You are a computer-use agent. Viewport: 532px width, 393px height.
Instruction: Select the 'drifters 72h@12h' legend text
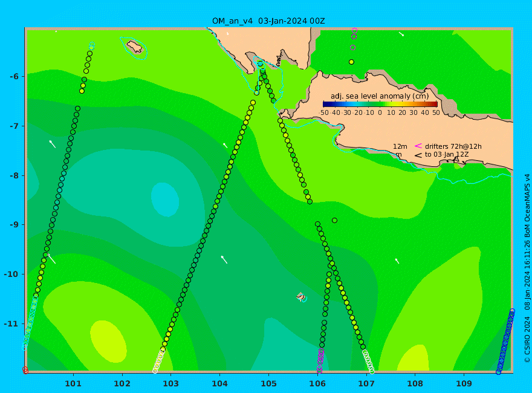coord(453,146)
